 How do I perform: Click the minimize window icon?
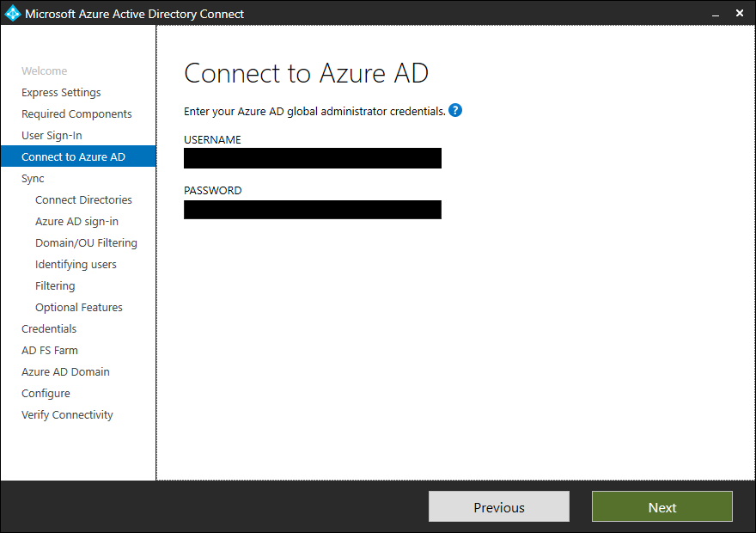pos(716,15)
